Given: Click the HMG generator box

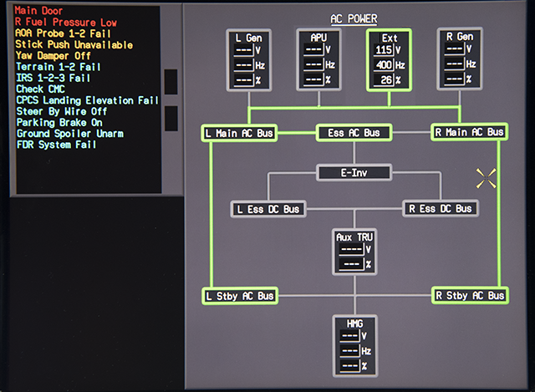Looking at the screenshot, I should tap(354, 346).
